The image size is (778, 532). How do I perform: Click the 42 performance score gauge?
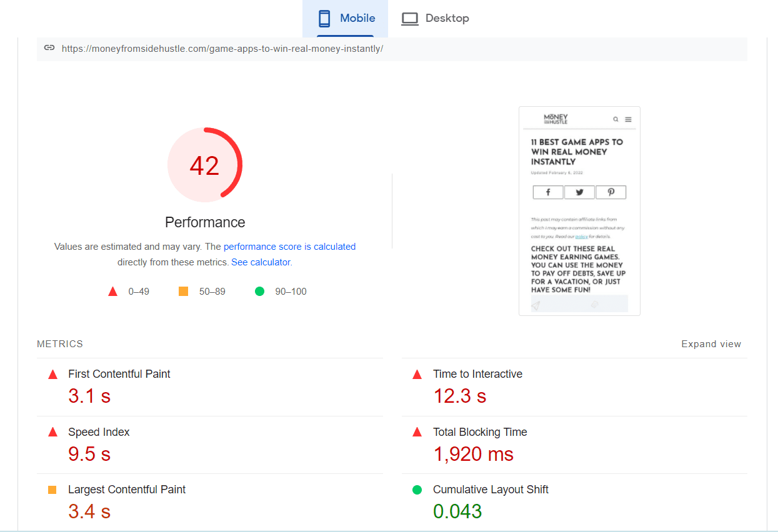[205, 165]
